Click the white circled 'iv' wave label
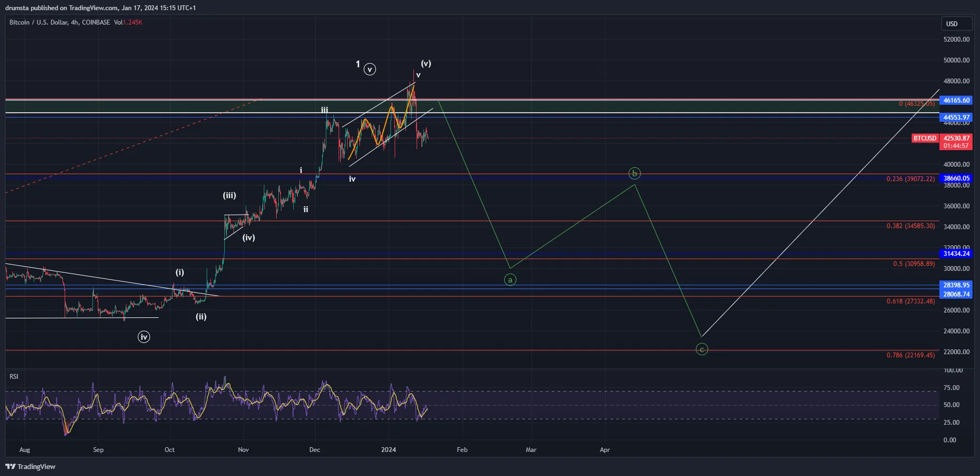The height and width of the screenshot is (476, 980). click(x=144, y=337)
